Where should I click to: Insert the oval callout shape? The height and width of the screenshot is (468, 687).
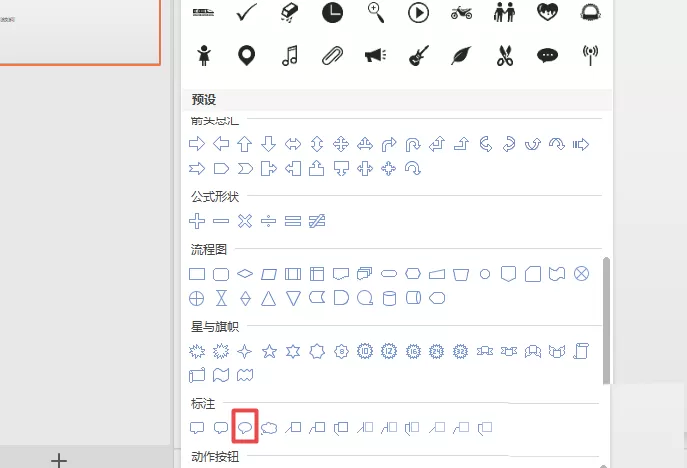coord(245,427)
